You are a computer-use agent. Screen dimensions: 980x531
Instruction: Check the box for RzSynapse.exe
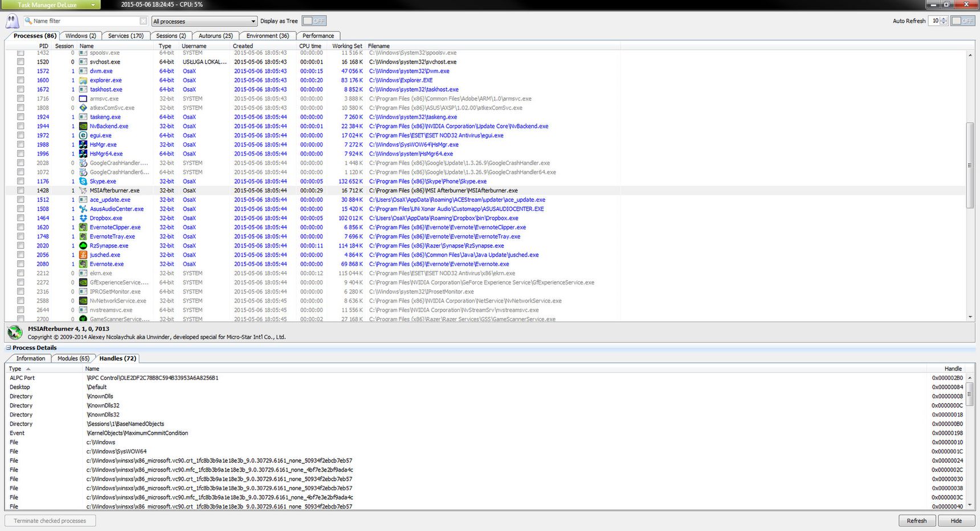point(21,246)
